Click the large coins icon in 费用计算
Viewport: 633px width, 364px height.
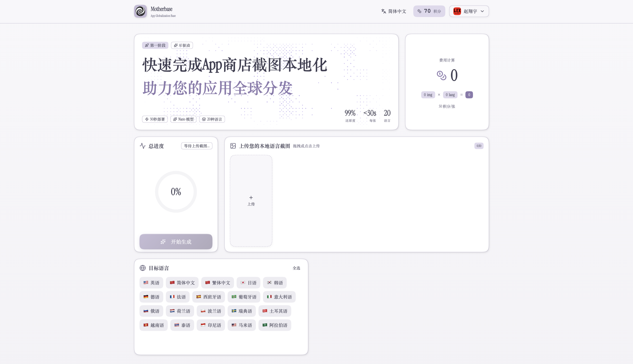[442, 75]
